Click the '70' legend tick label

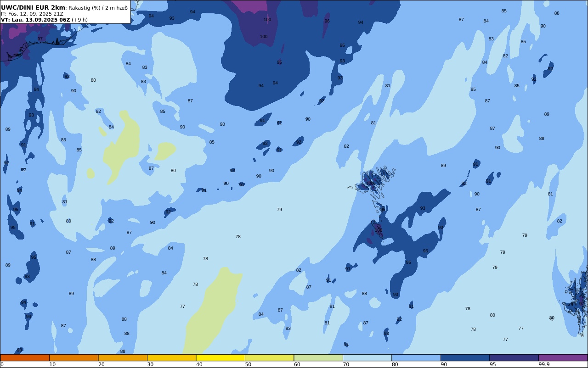(x=346, y=364)
